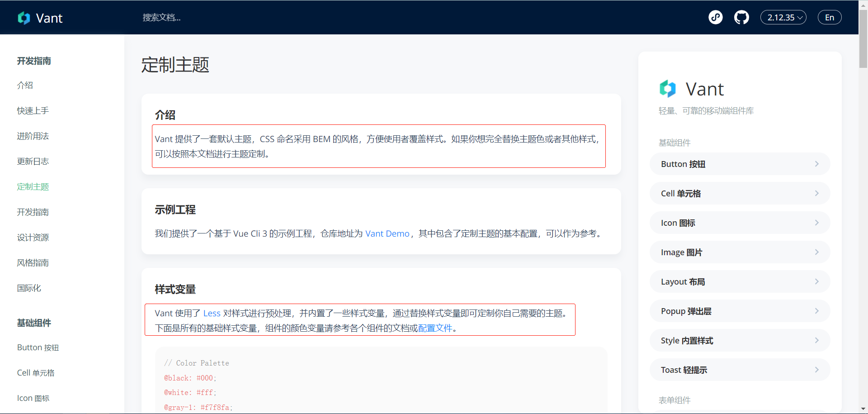Expand the Icon 图标 row chevron in simulator

pos(817,223)
